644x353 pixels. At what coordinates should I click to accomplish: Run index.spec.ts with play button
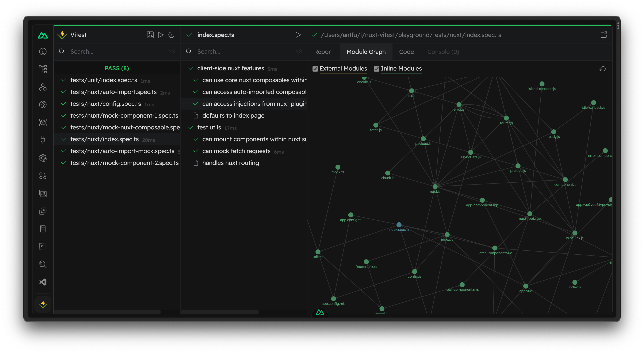298,35
